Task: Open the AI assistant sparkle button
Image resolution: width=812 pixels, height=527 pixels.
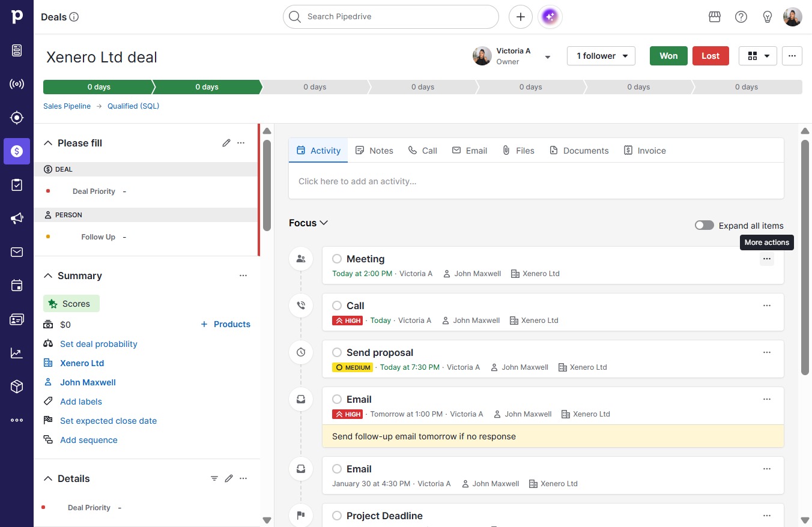Action: point(550,17)
